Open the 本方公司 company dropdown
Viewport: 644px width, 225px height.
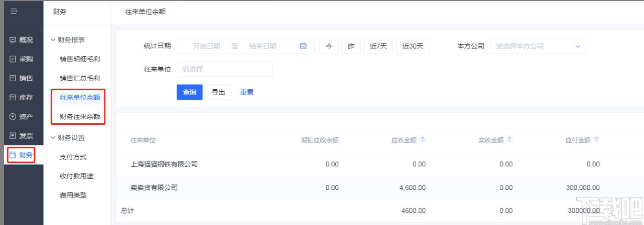click(538, 46)
